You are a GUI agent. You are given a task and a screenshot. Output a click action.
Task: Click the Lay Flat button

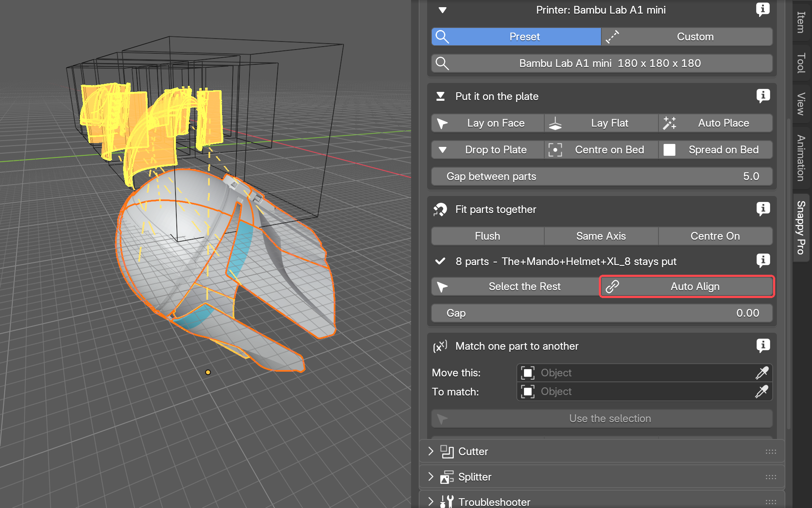pyautogui.click(x=601, y=123)
